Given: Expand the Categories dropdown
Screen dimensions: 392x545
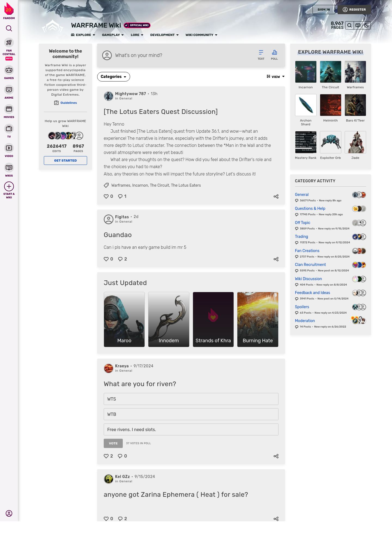Looking at the screenshot, I should point(114,77).
